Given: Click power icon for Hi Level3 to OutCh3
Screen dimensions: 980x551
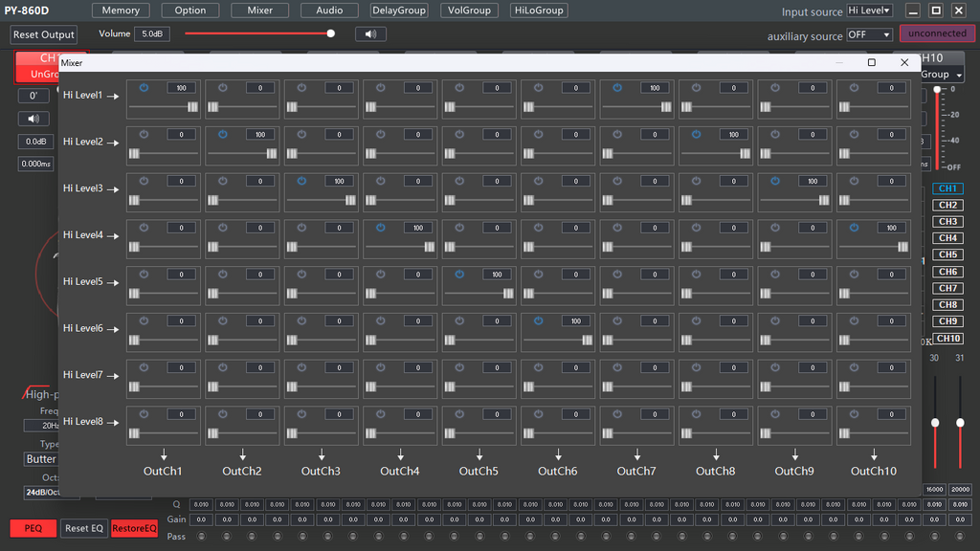Looking at the screenshot, I should pos(301,181).
